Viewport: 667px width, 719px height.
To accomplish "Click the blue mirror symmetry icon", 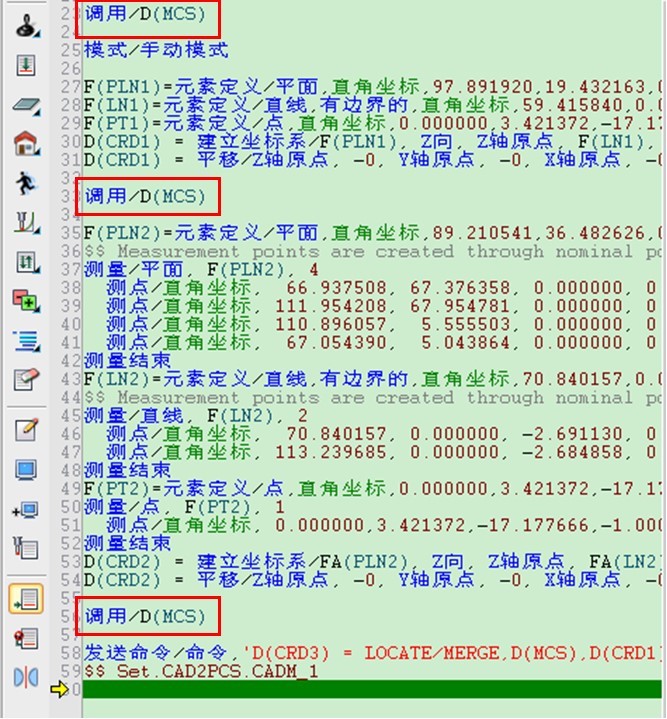I will pos(25,678).
